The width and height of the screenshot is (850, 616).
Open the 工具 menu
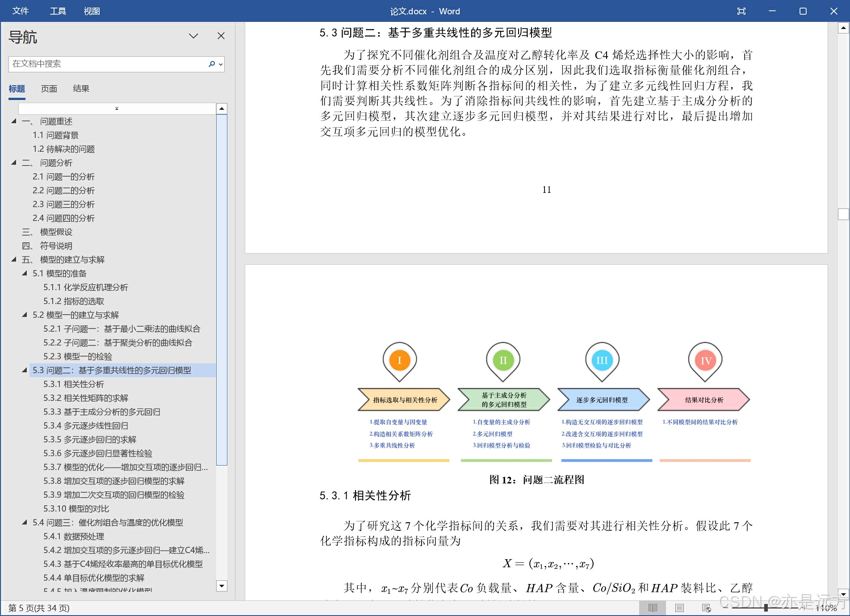(x=58, y=11)
